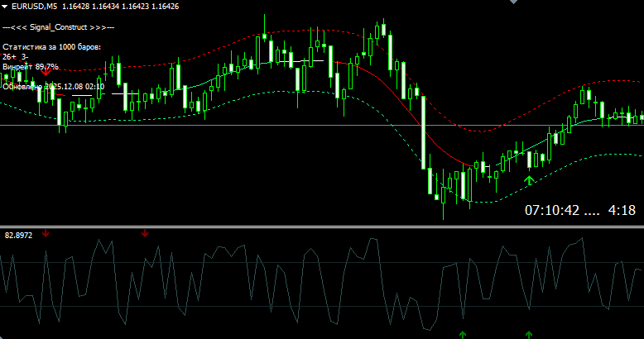The height and width of the screenshot is (339, 644).
Task: Click left green up arrow in oscillator window
Action: tap(463, 333)
